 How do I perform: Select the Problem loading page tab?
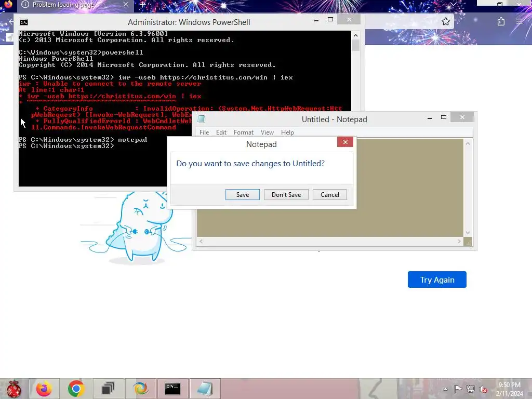75,5
